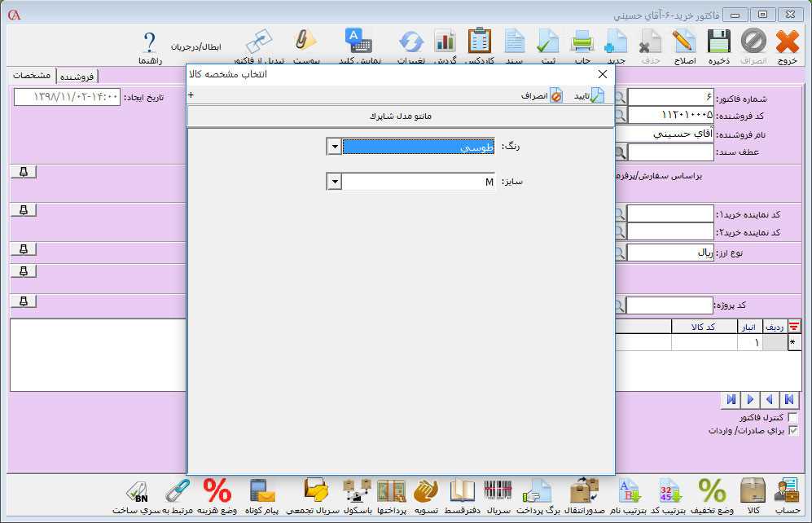Open نمایش کلید keyboard icon
The image size is (812, 523).
pyautogui.click(x=358, y=42)
